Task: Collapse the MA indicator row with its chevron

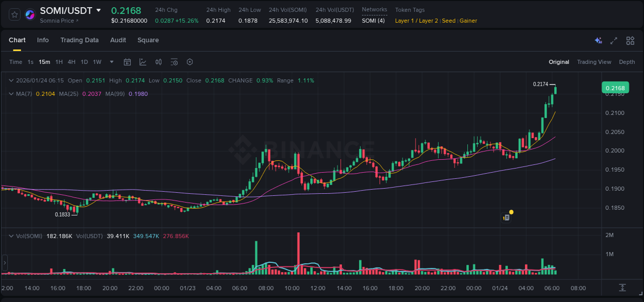Action: (11, 94)
